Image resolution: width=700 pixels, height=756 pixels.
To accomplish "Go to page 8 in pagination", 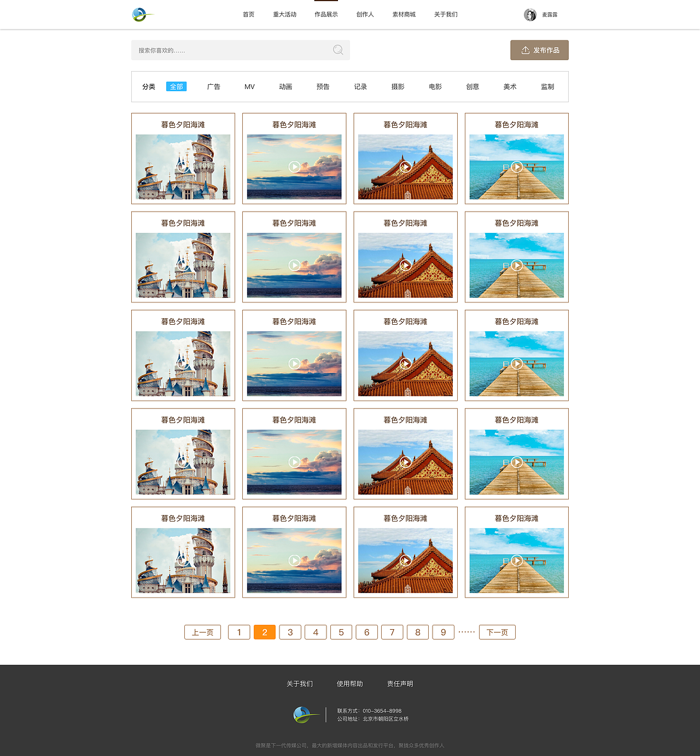I will (x=418, y=632).
